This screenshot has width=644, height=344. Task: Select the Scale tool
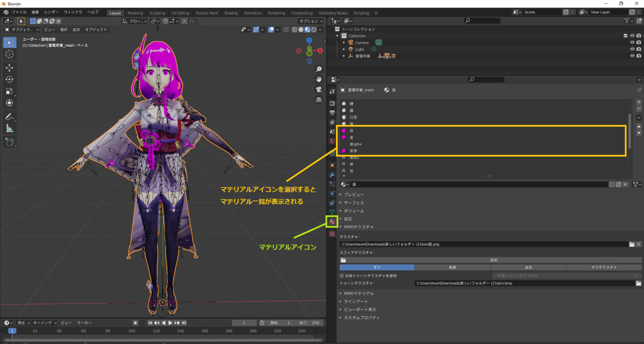[10, 91]
